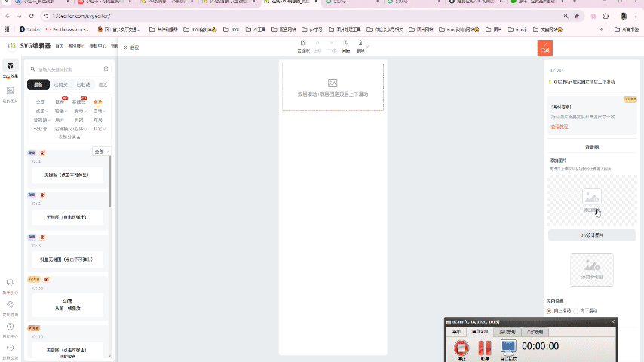The width and height of the screenshot is (644, 362).
Task: Click the bottom chat bubble icon in the left sidebar
Action: coord(11,348)
